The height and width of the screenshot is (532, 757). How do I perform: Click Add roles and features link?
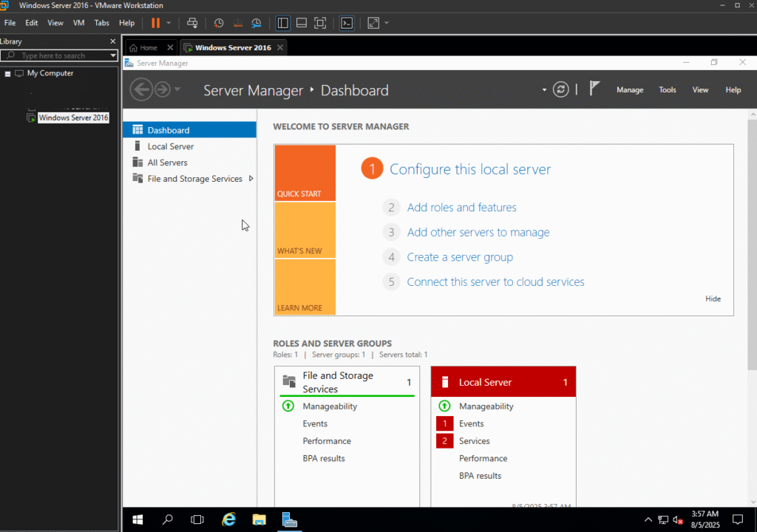[x=461, y=207]
